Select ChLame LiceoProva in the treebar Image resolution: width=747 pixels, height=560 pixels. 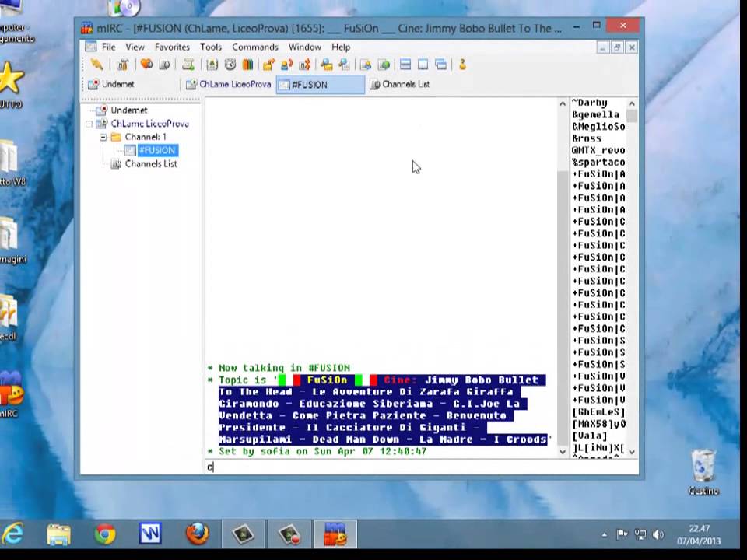[x=149, y=124]
